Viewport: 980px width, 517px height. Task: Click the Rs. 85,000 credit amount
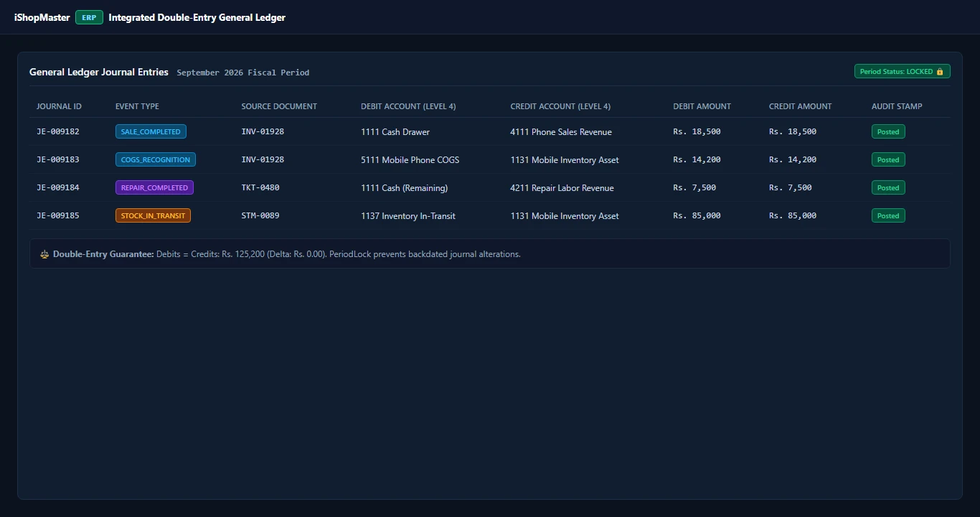click(x=793, y=215)
